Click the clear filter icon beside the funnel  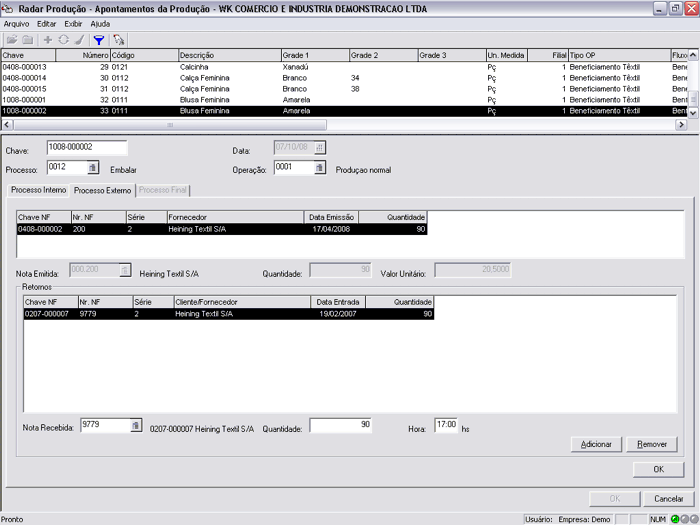[x=119, y=39]
